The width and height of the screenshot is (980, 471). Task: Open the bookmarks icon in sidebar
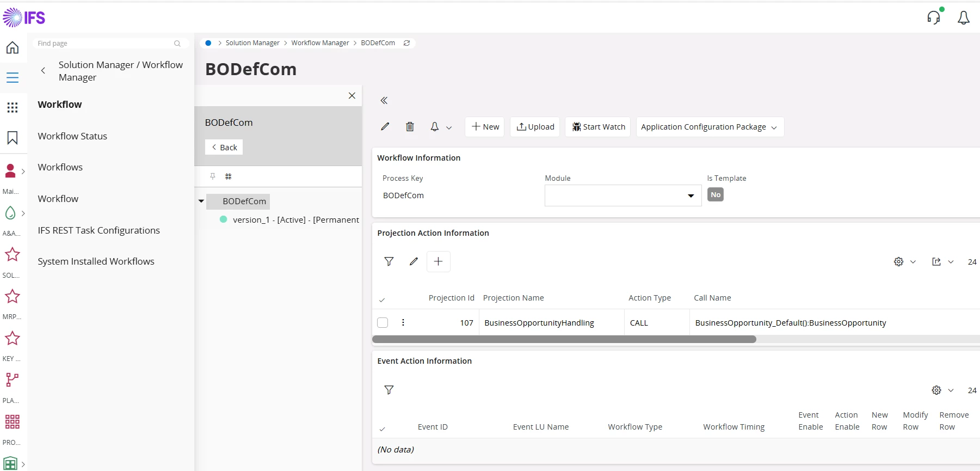pyautogui.click(x=13, y=138)
